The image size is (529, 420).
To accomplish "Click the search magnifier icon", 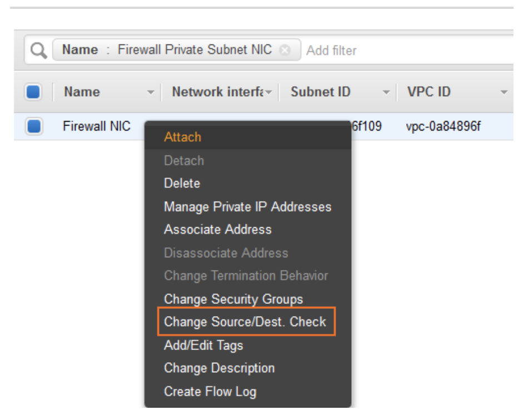I will (x=38, y=51).
